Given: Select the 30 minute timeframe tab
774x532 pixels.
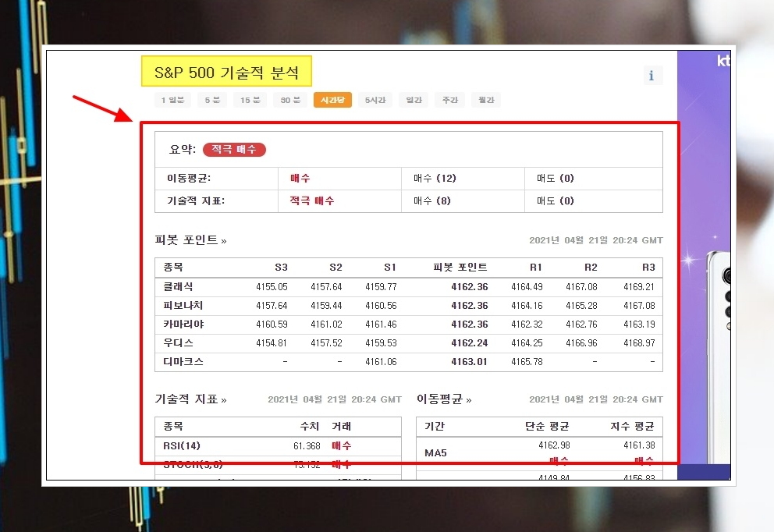Looking at the screenshot, I should click(x=290, y=100).
